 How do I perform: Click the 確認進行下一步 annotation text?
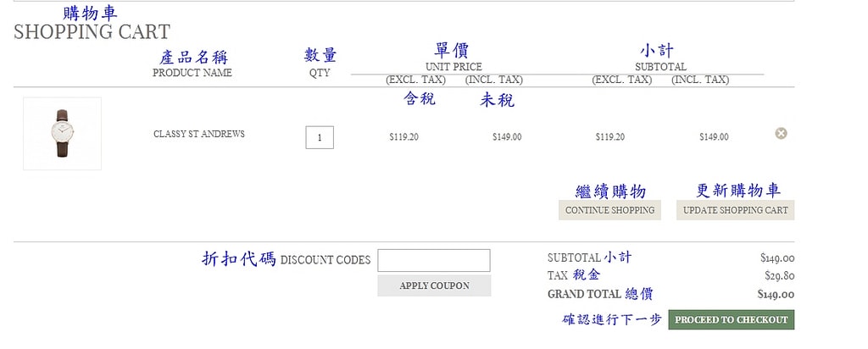coord(611,320)
